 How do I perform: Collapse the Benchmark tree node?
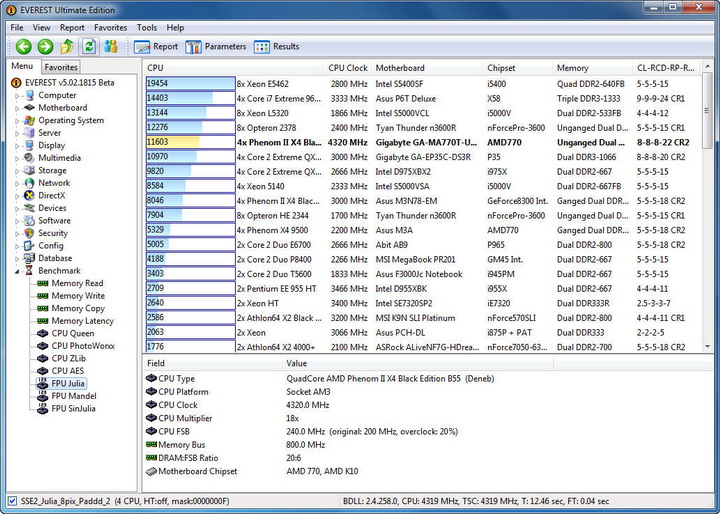tap(17, 271)
